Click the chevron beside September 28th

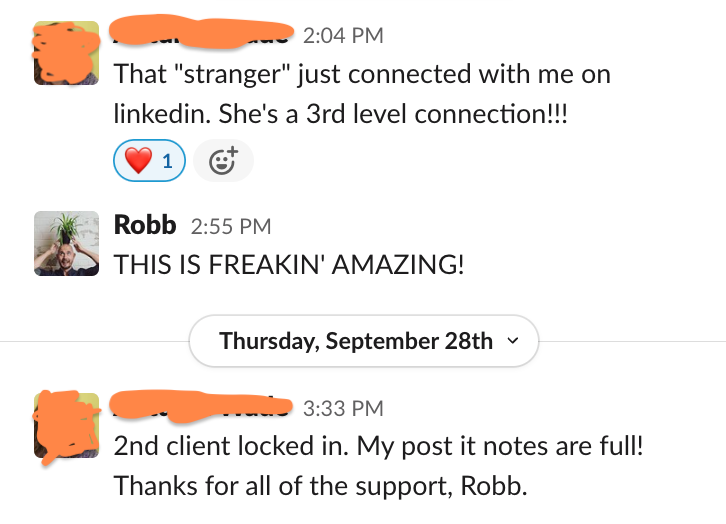click(514, 341)
